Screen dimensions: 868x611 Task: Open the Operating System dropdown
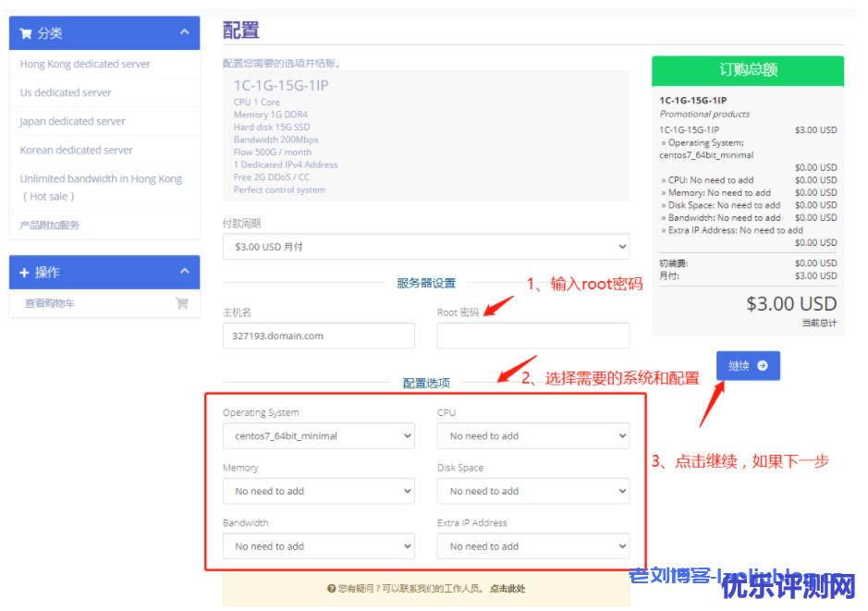(x=318, y=435)
